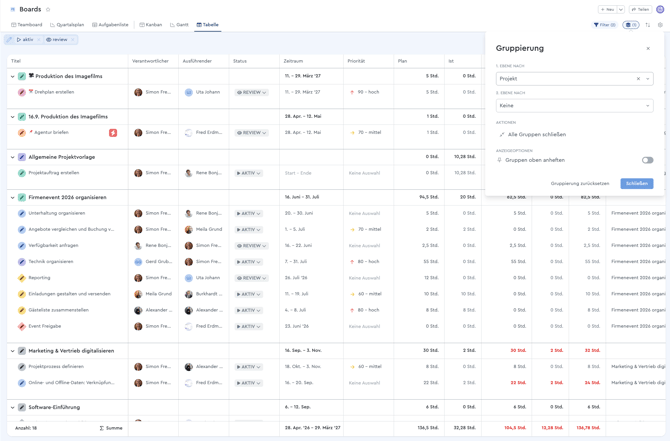
Task: Open the settings gear icon in the toolbar
Action: click(x=660, y=25)
